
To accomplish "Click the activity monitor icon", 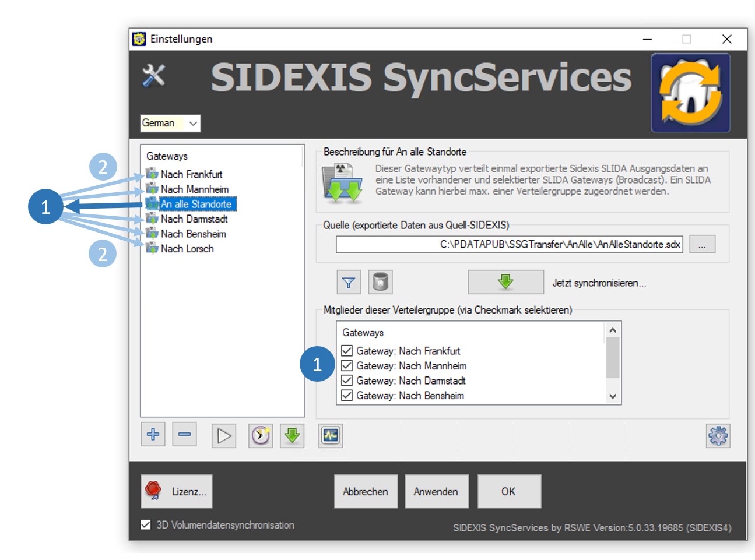I will (x=331, y=435).
